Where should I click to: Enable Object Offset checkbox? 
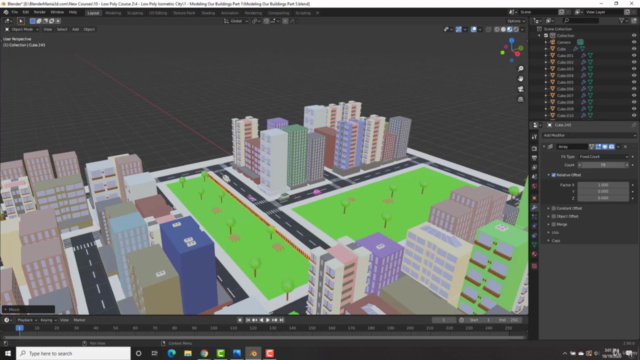tap(553, 216)
